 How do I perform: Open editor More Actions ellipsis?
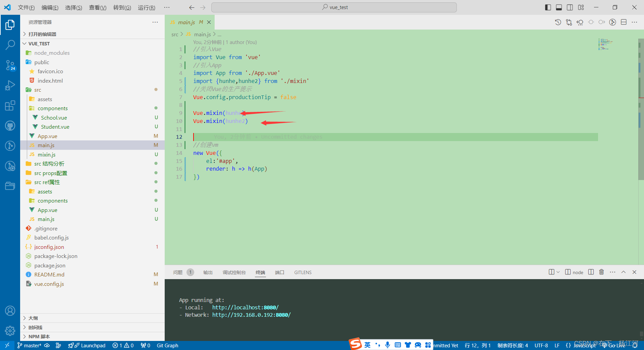click(x=634, y=22)
